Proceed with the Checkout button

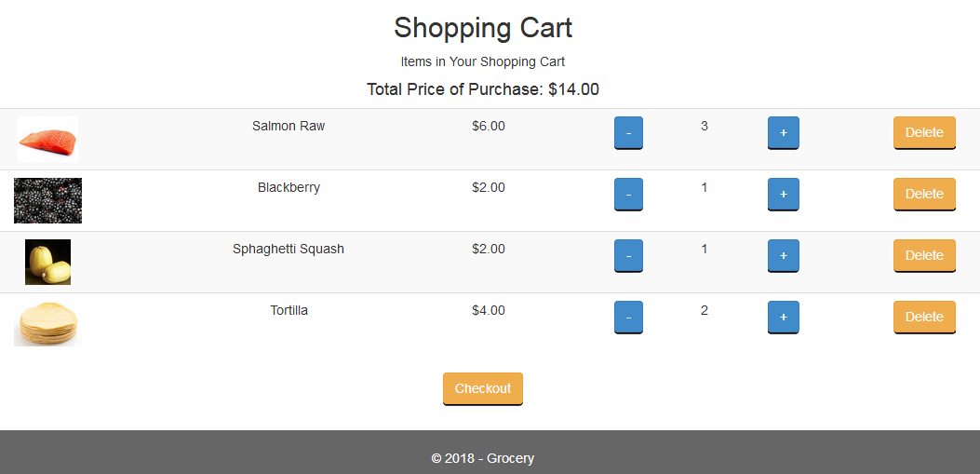coord(482,389)
